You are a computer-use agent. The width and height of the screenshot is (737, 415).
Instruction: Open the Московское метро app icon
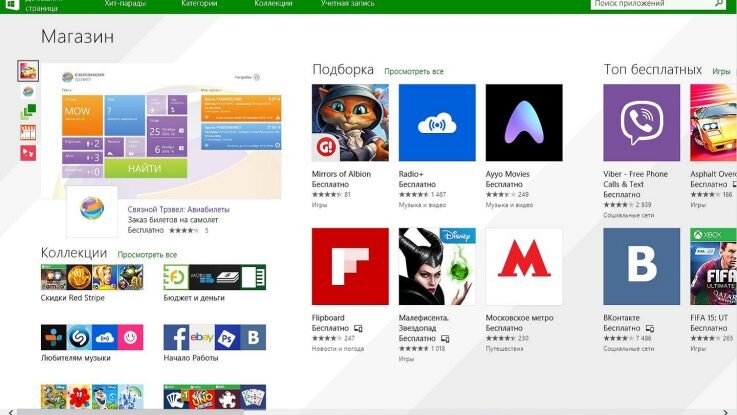(x=524, y=266)
